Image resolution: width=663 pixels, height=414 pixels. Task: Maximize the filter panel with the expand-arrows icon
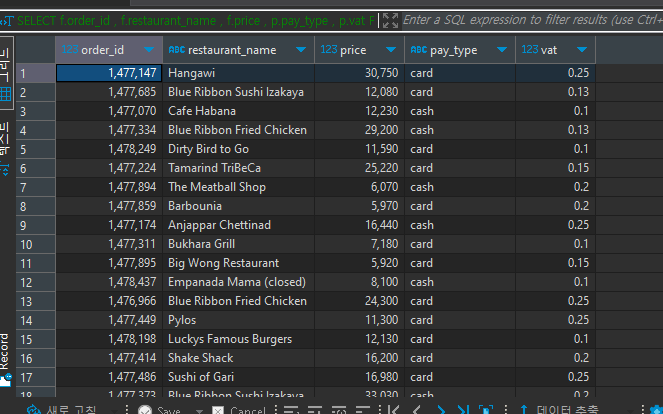390,20
